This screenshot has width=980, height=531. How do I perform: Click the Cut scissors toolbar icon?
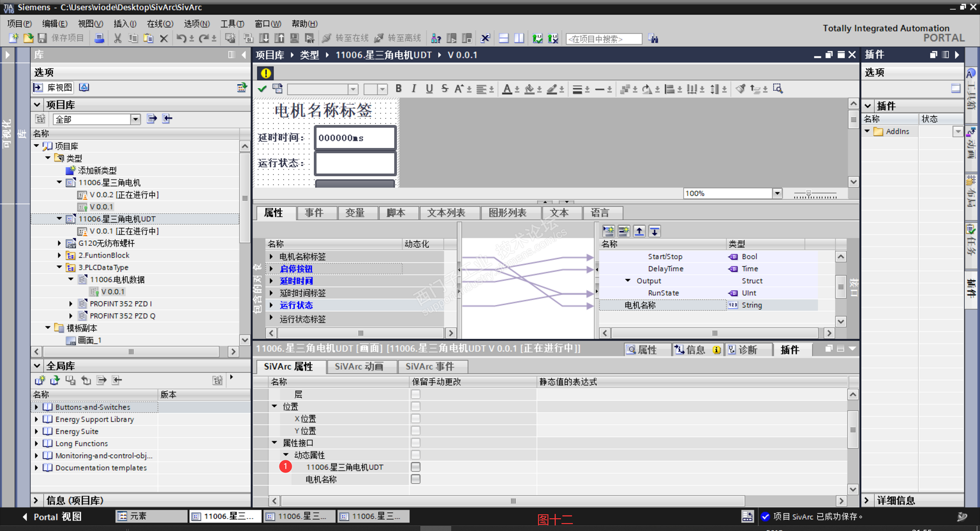click(118, 38)
